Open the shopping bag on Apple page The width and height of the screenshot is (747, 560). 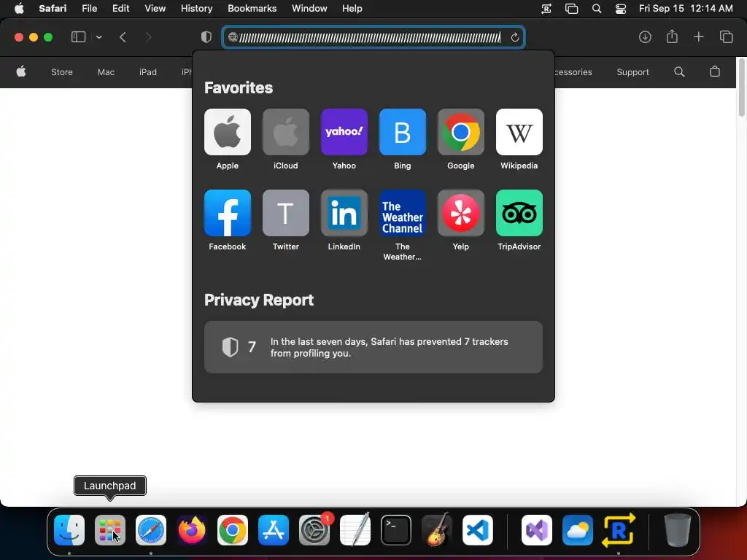pyautogui.click(x=715, y=71)
